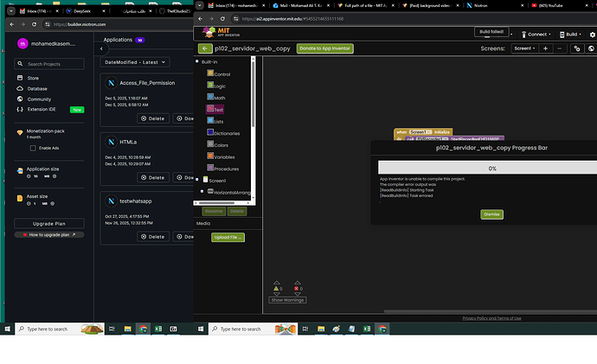
Task: Select the Math blocks category
Action: coord(219,98)
